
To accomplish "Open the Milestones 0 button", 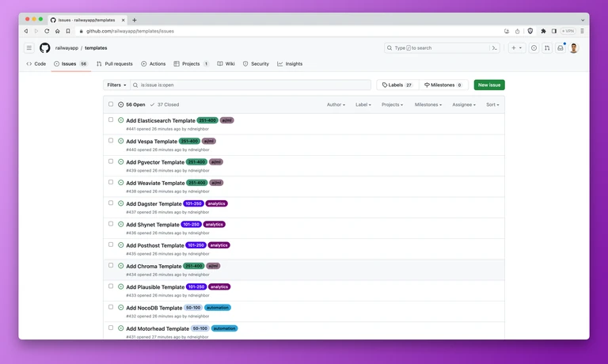I will [x=443, y=85].
